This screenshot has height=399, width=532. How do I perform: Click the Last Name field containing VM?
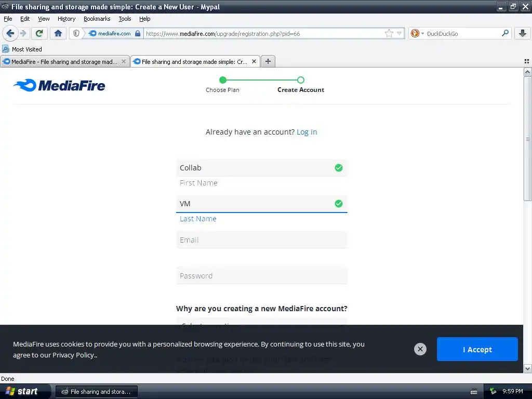click(x=262, y=204)
